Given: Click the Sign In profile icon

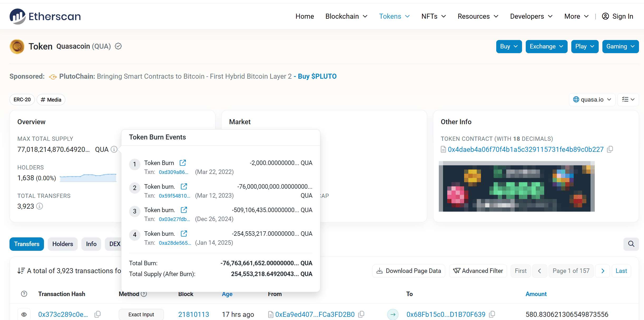Looking at the screenshot, I should 605,16.
